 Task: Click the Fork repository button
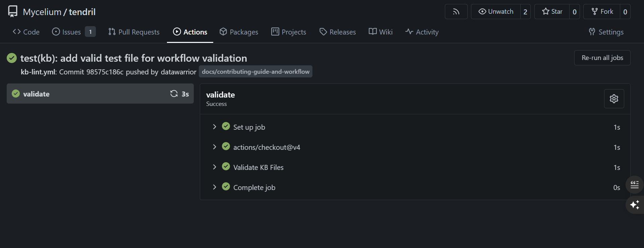coord(602,12)
